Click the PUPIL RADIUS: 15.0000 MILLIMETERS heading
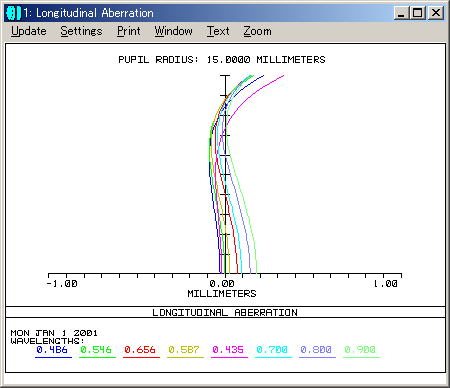The image size is (450, 388). (x=222, y=60)
